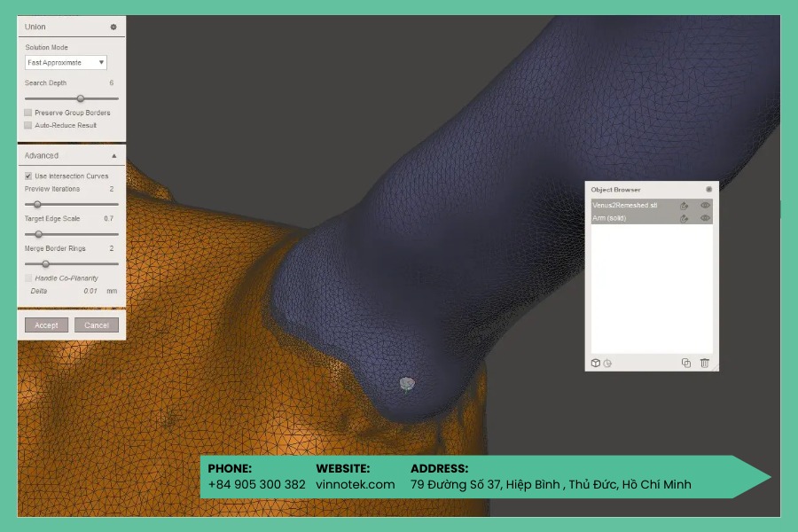Accept the Union operation
Screen dimensions: 798x532
pyautogui.click(x=46, y=325)
